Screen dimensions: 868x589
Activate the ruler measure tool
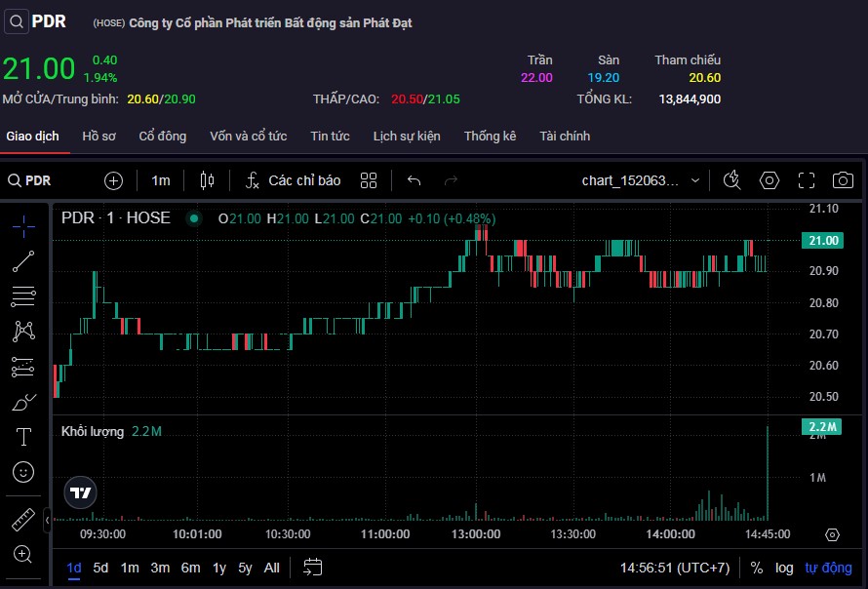(23, 519)
